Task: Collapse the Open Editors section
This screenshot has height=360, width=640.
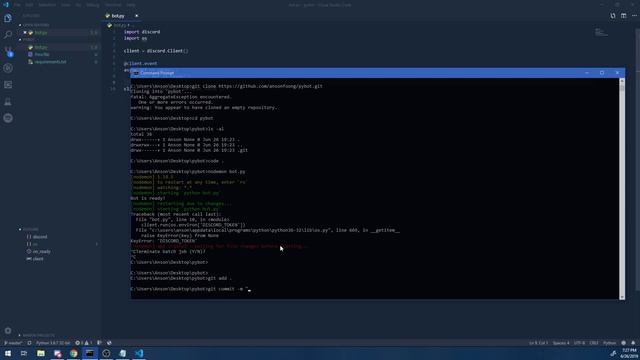Action: (34, 25)
